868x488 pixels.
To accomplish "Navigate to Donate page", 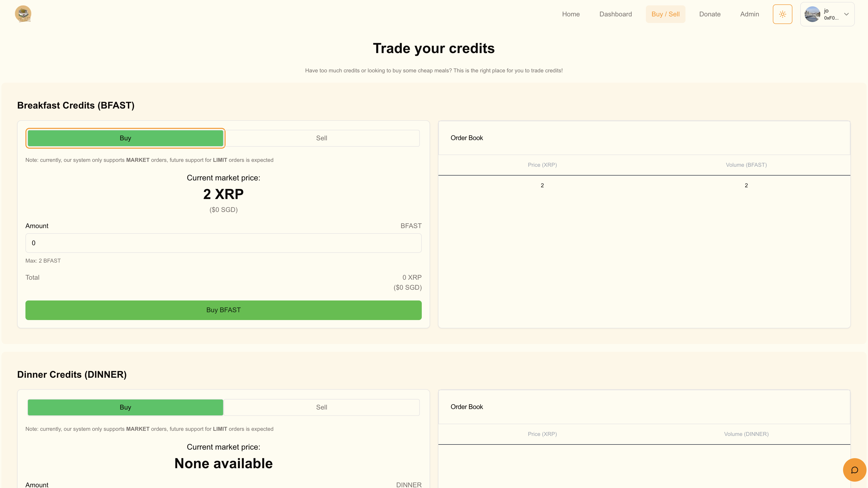I will tap(710, 14).
